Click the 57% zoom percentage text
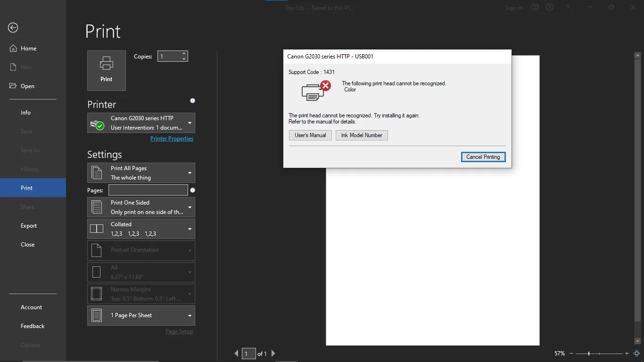Image resolution: width=644 pixels, height=362 pixels. (x=560, y=354)
